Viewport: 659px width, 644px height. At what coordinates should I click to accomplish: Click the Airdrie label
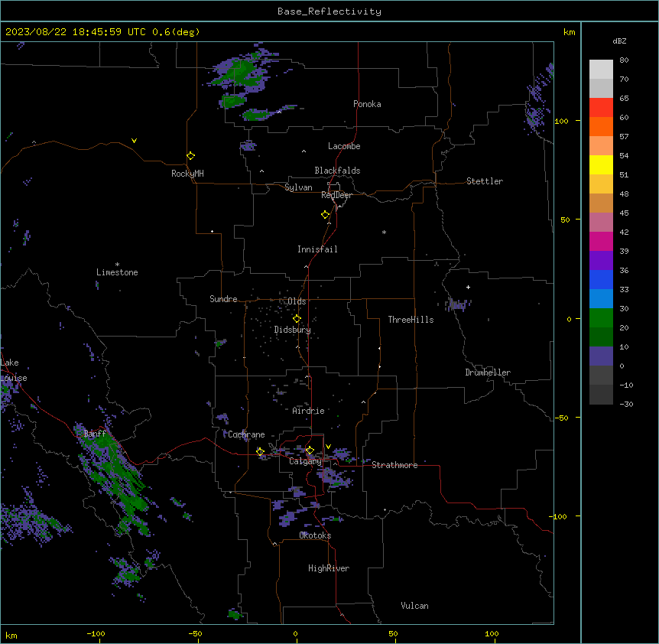(x=308, y=411)
